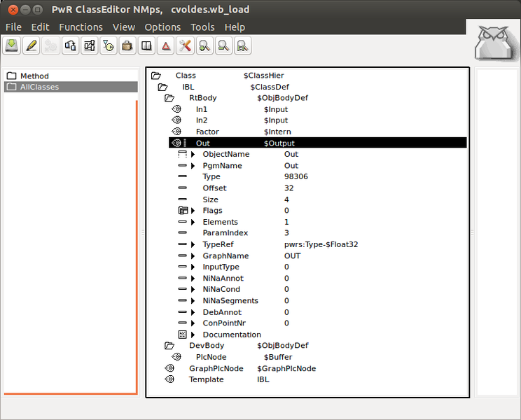Click the $GraphPlcNode class text

point(286,368)
